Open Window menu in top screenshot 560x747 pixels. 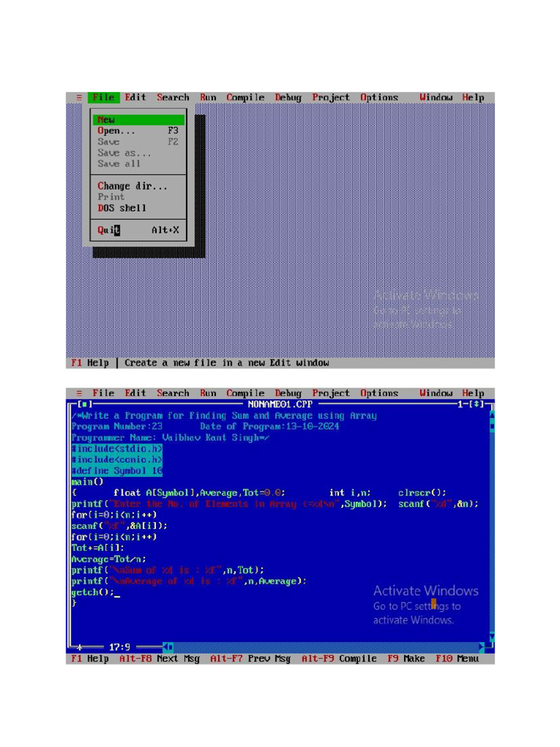pyautogui.click(x=436, y=98)
